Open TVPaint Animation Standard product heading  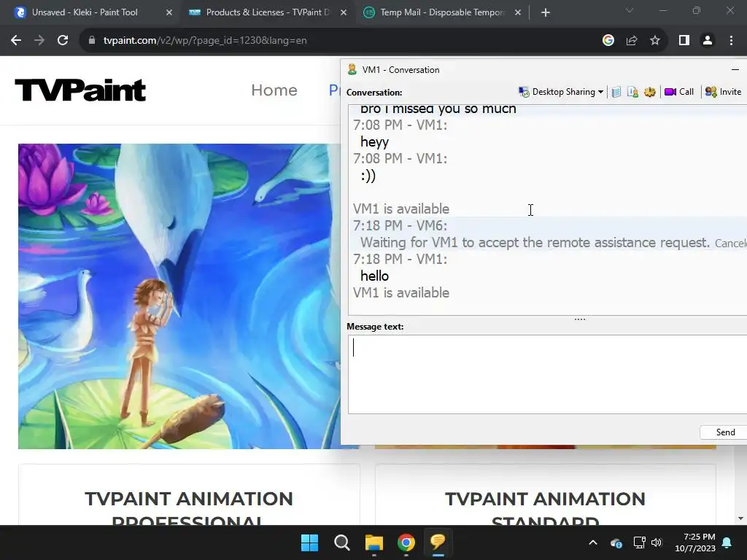545,507
